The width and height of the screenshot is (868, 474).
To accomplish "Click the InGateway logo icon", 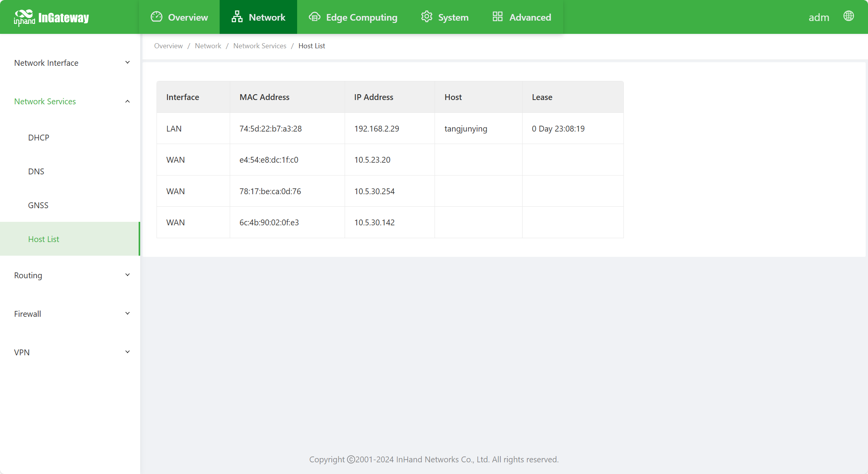I will pyautogui.click(x=24, y=17).
